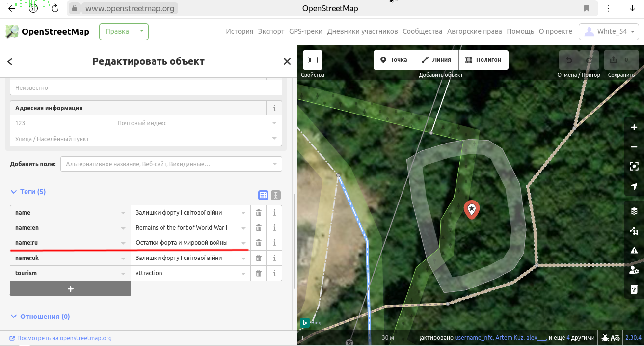Switch tags to list view
Viewport: 644px width, 346px height.
point(263,195)
